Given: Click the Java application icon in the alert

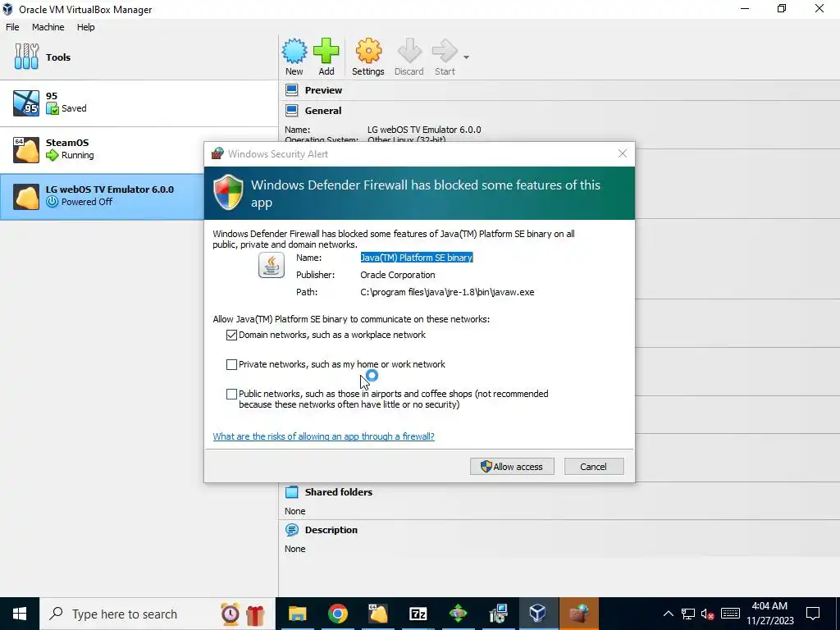Looking at the screenshot, I should (272, 265).
